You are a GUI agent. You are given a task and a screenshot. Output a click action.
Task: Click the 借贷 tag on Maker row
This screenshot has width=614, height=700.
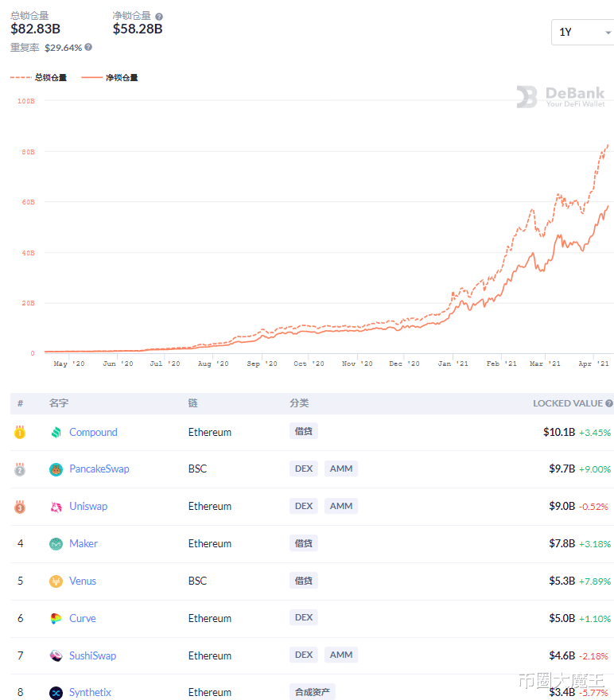pyautogui.click(x=304, y=543)
